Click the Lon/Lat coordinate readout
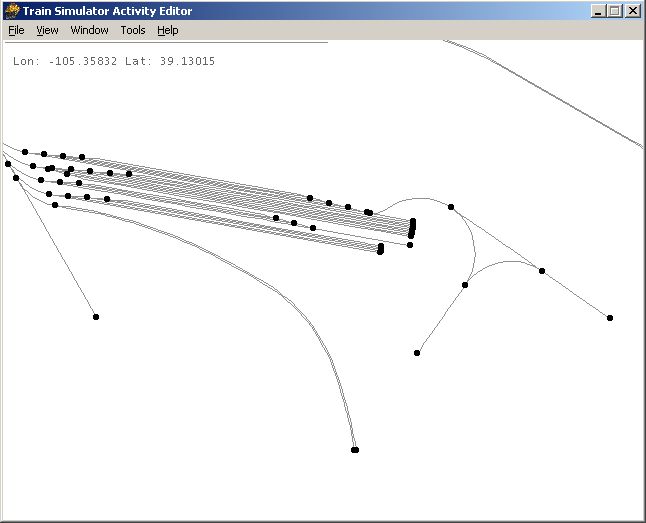This screenshot has width=646, height=523. (x=114, y=61)
